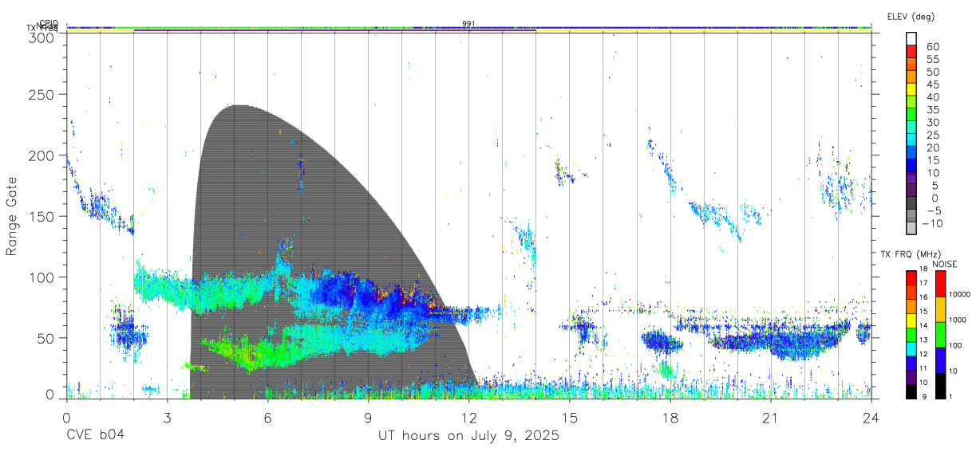Click y-axis tick label "150"
Screen dimensions: 980x452
(x=41, y=216)
